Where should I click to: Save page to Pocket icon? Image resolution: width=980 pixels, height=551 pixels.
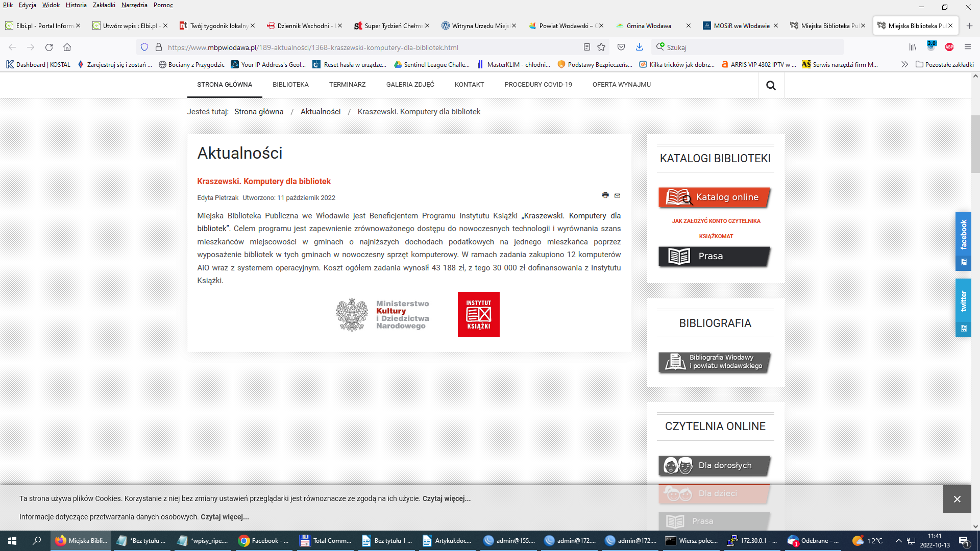(x=621, y=47)
